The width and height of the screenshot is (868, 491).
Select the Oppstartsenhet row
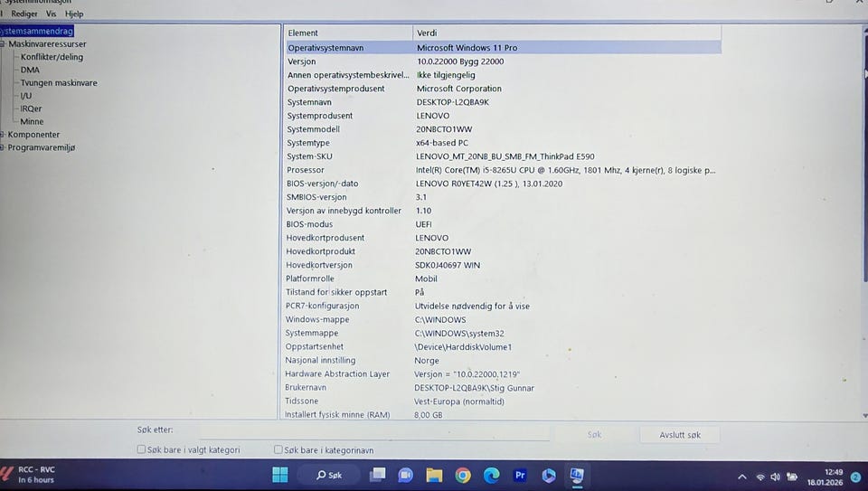503,346
